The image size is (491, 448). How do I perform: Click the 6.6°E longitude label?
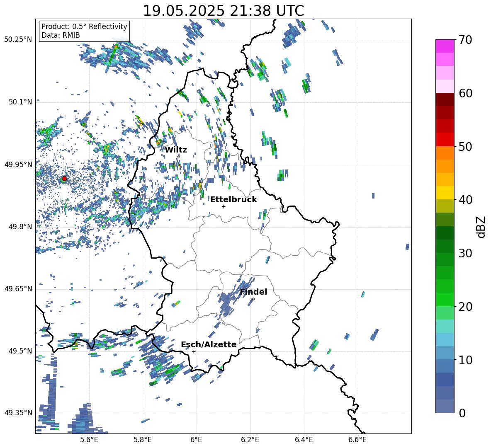coord(357,440)
